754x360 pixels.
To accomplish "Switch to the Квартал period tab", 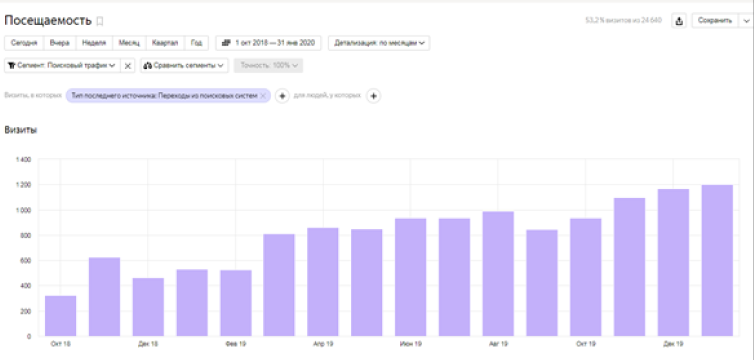I will point(165,43).
